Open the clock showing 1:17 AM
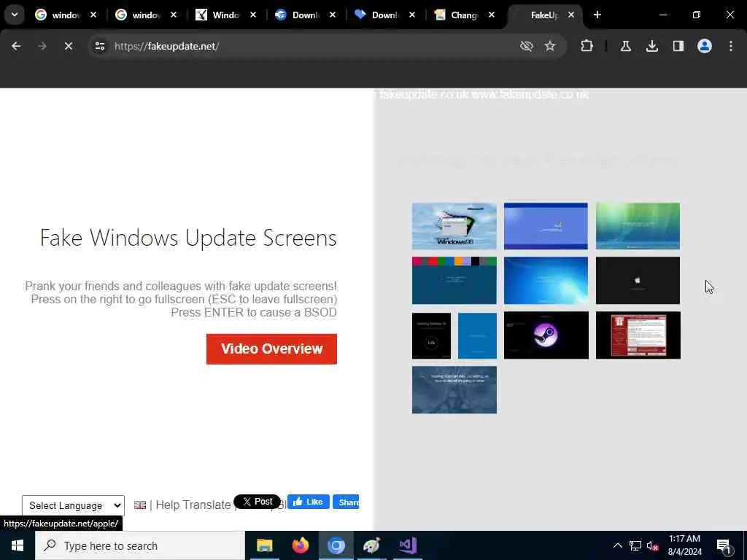The width and height of the screenshot is (747, 560). click(x=684, y=545)
